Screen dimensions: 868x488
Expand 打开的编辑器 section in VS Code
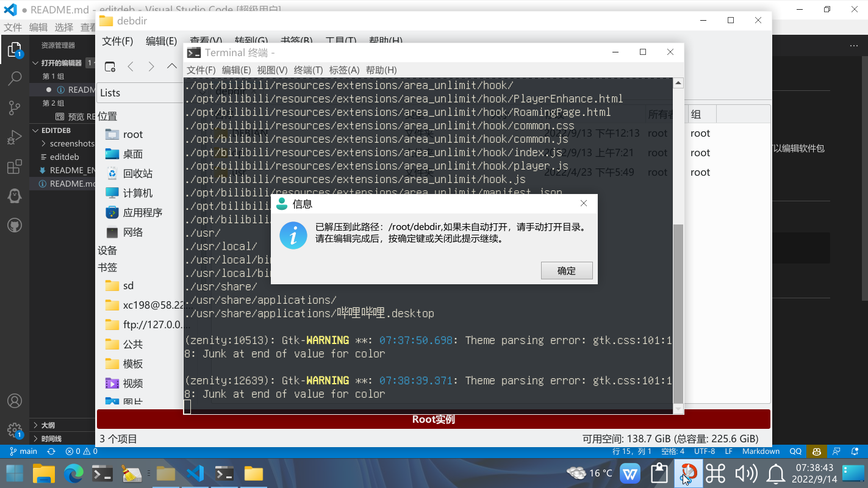coord(61,63)
